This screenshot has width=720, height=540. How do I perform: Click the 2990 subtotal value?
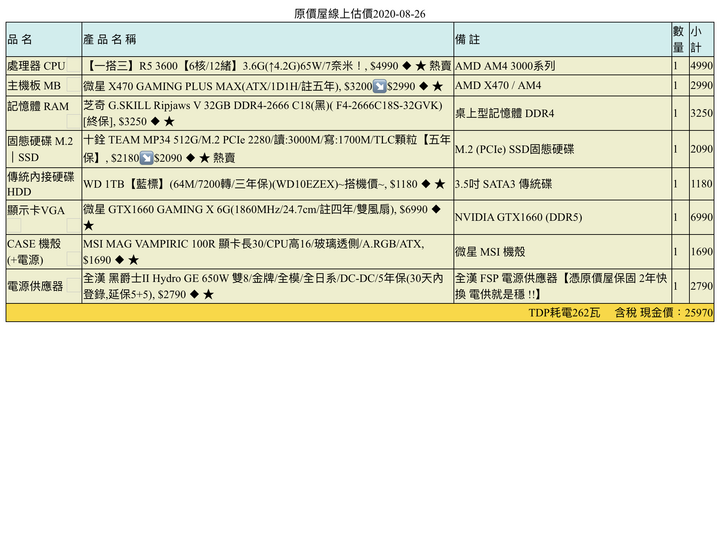tap(702, 85)
